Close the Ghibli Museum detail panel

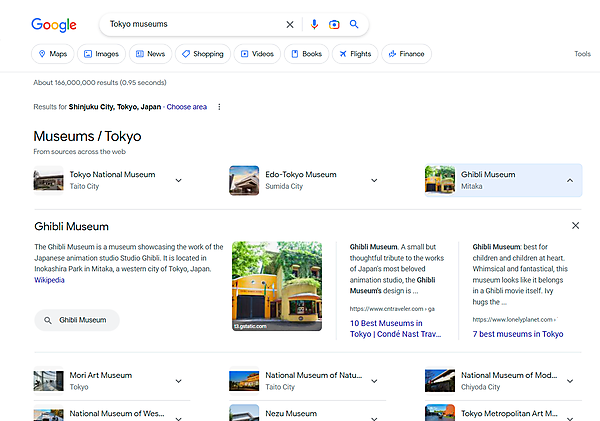coord(575,227)
